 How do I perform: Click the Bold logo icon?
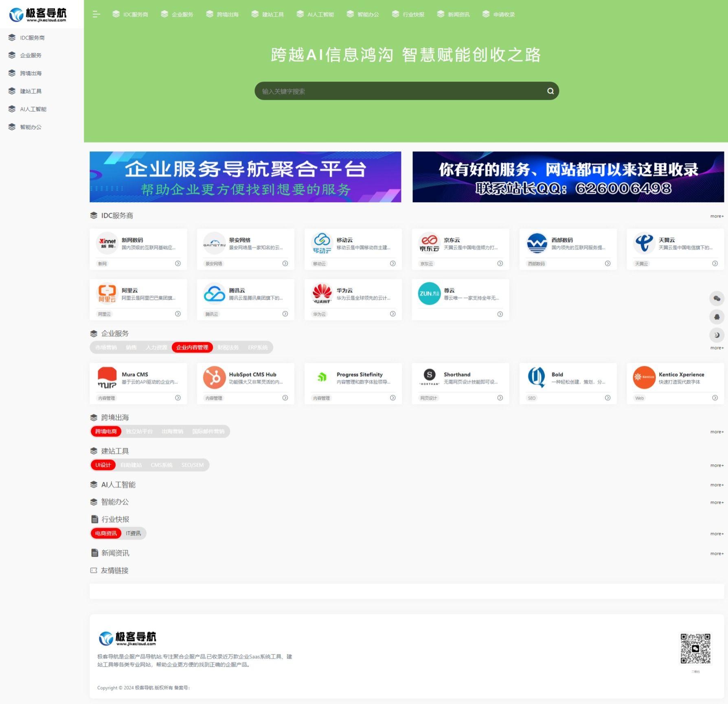(x=537, y=377)
